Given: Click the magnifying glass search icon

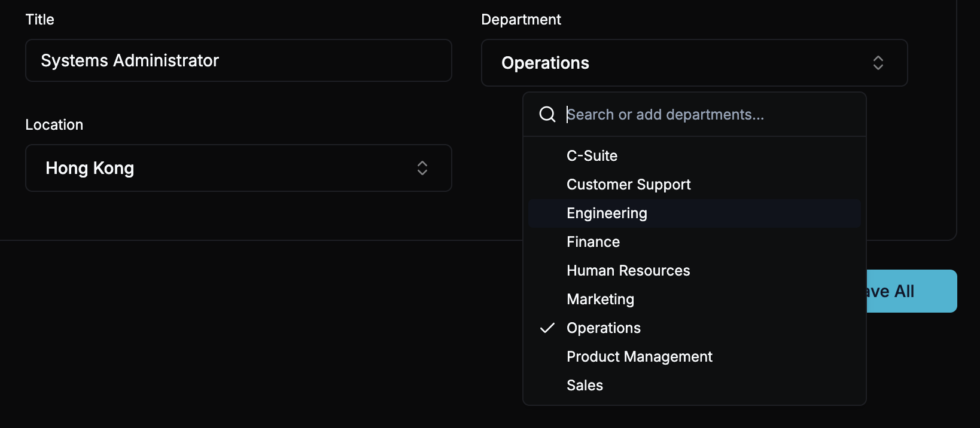Looking at the screenshot, I should (547, 114).
